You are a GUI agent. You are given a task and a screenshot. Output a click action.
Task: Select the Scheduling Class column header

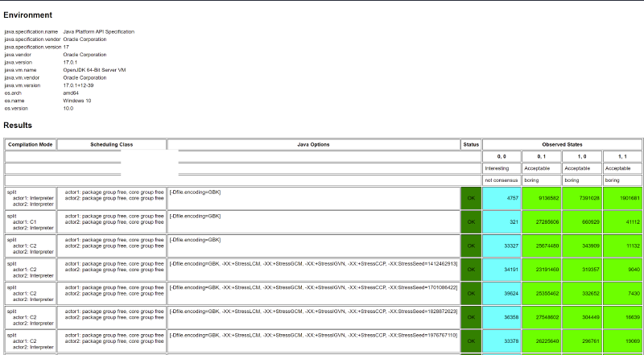[x=111, y=144]
